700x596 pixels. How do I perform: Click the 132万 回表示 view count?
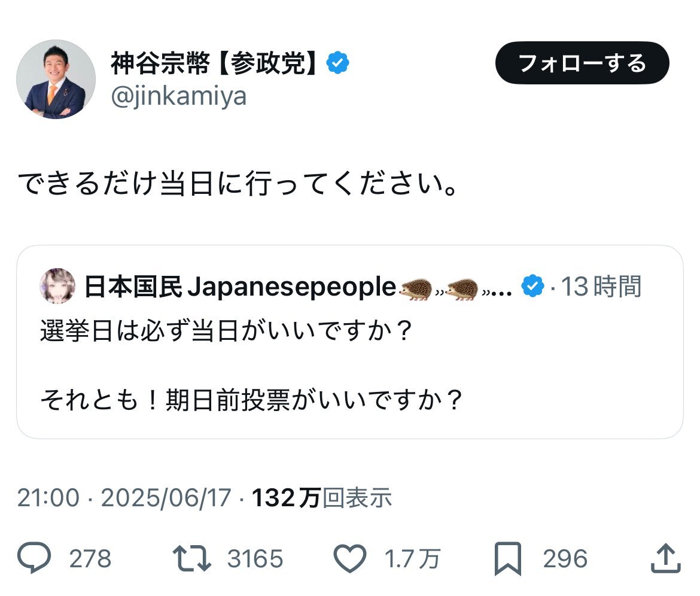tap(322, 497)
